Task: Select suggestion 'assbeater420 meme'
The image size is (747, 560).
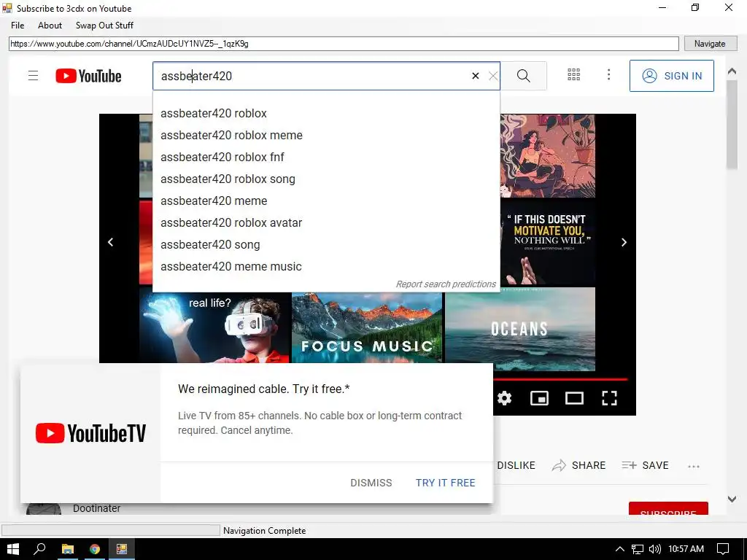Action: coord(326,201)
